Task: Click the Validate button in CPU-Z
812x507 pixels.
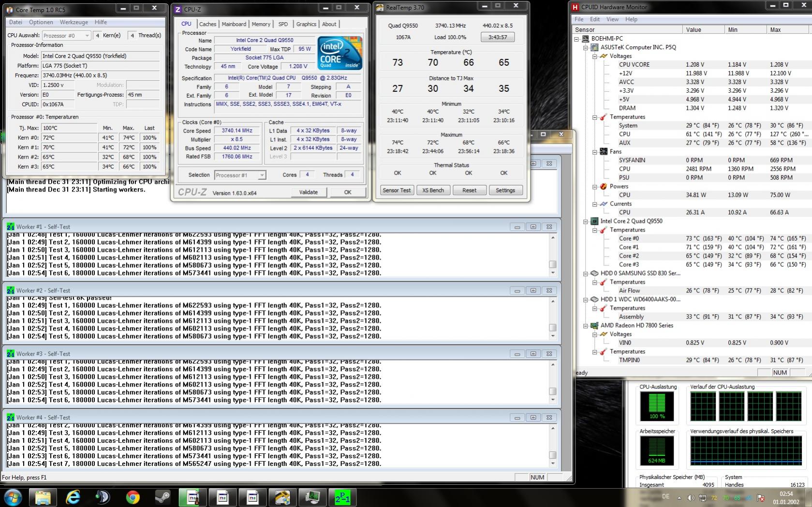Action: pos(309,192)
